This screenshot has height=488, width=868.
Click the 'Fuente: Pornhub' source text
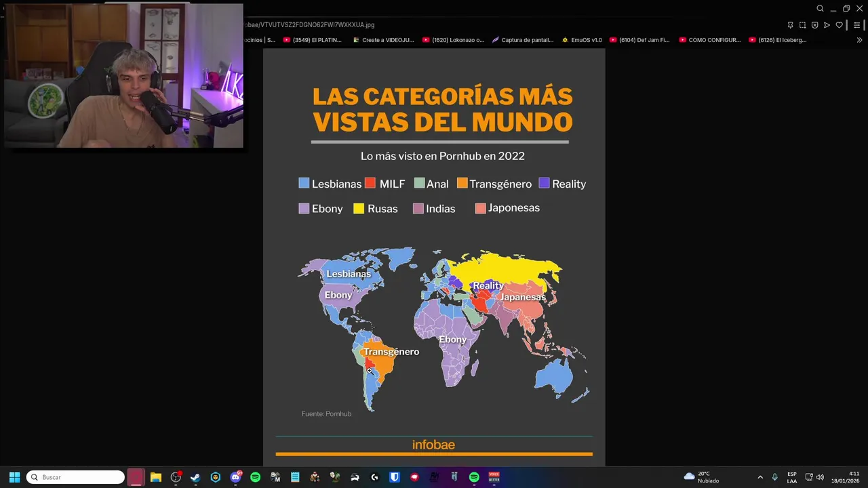pyautogui.click(x=326, y=413)
